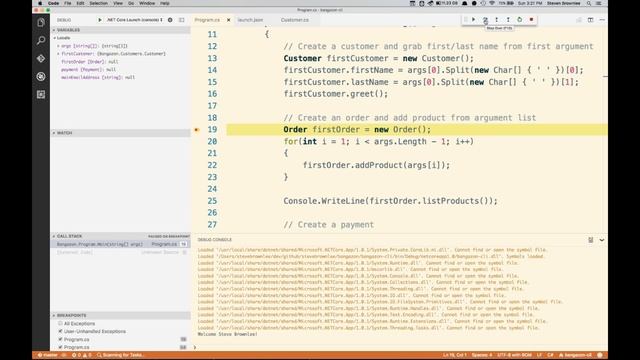Toggle the first Program.cs breakpoint checkbox
Image resolution: width=640 pixels, height=360 pixels.
pyautogui.click(x=60, y=339)
